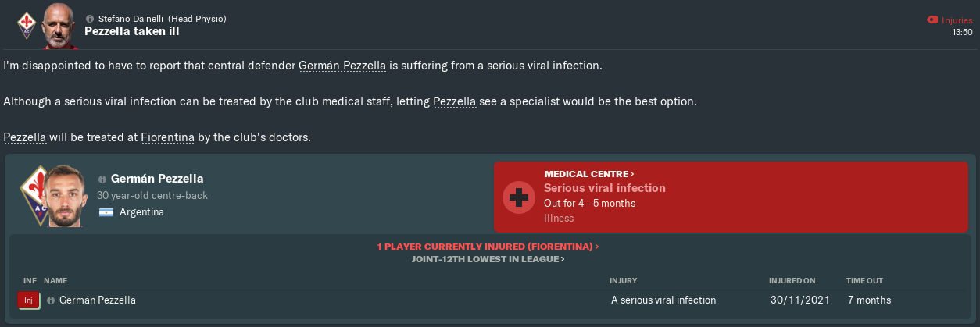Sort the table by the Injury column
This screenshot has height=327, width=980.
(x=623, y=279)
